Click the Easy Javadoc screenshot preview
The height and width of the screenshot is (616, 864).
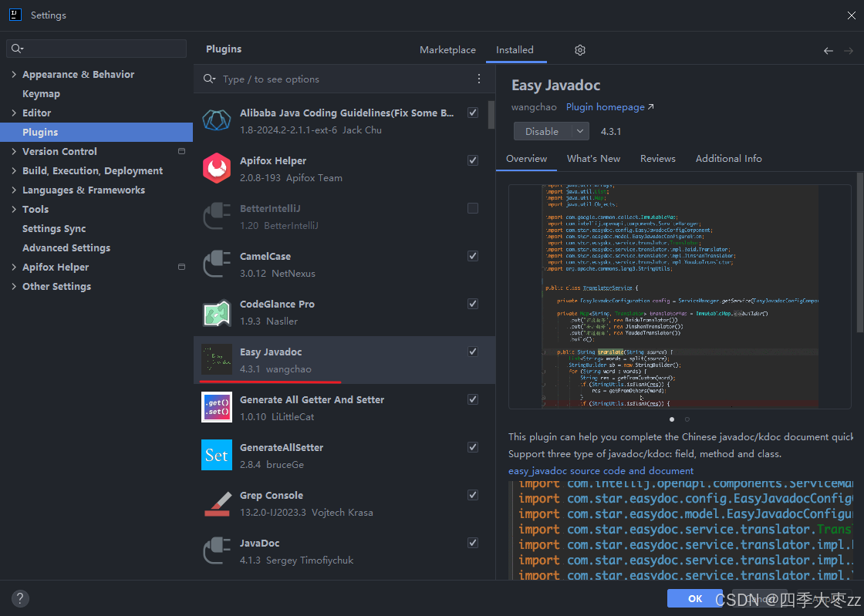[680, 297]
